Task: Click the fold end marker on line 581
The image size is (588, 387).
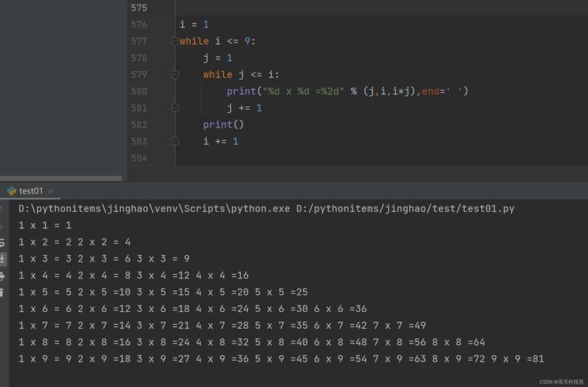Action: coord(175,108)
